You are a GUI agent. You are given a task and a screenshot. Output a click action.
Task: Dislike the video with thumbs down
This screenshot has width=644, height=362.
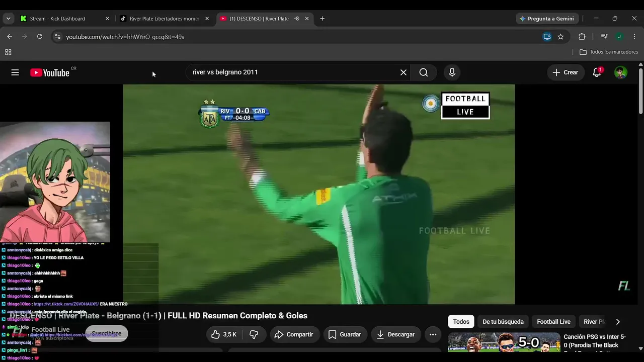click(254, 334)
